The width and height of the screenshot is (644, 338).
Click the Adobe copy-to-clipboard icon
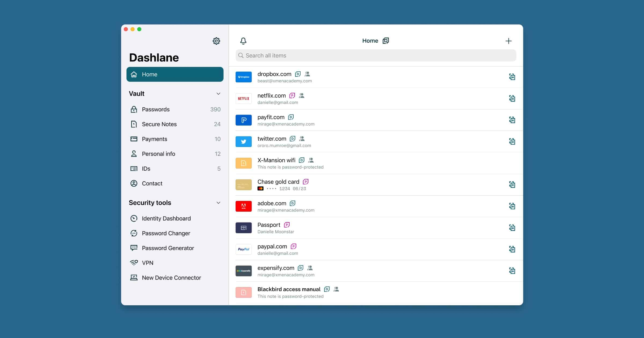(x=511, y=206)
